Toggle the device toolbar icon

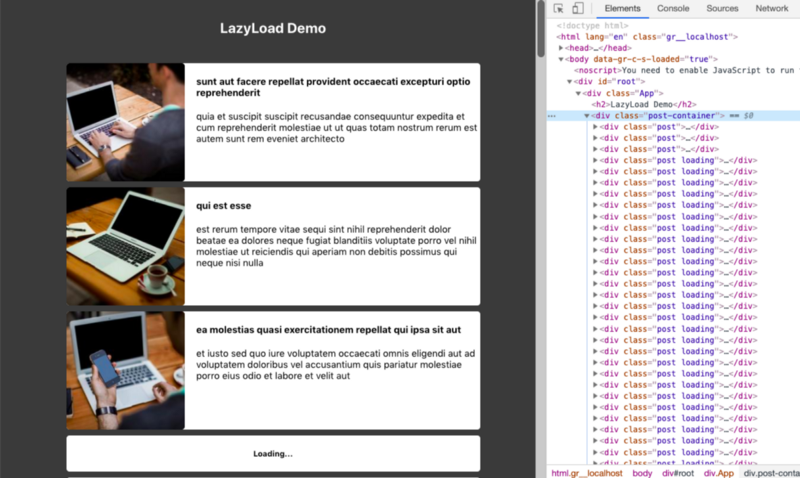(x=577, y=8)
